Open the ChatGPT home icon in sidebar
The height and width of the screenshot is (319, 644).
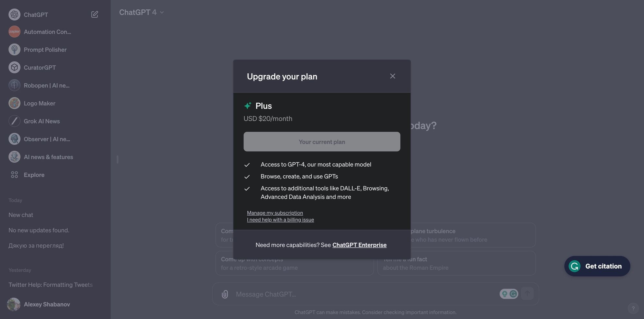tap(14, 14)
